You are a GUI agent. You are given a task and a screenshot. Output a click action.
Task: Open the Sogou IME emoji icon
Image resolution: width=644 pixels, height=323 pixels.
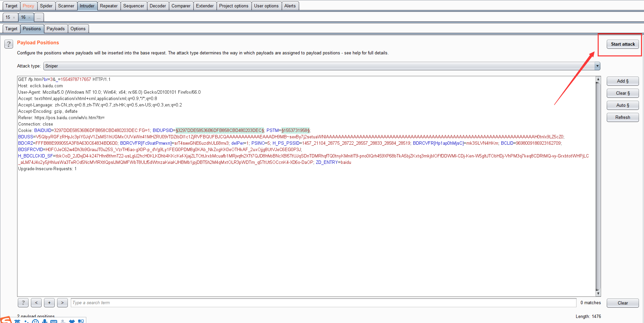pyautogui.click(x=35, y=321)
